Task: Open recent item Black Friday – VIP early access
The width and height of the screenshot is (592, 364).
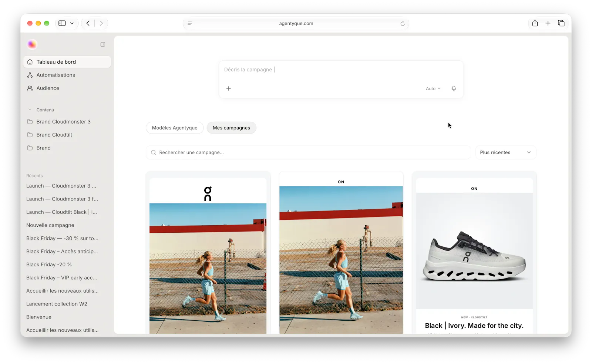Action: 62,278
